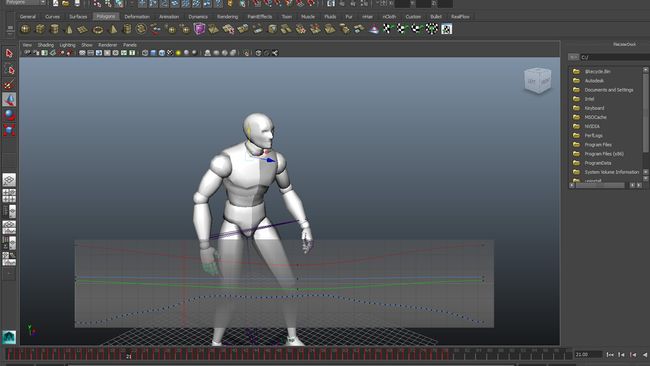Click the select camera icon in panel toolbar
The width and height of the screenshot is (650, 366).
27,53
